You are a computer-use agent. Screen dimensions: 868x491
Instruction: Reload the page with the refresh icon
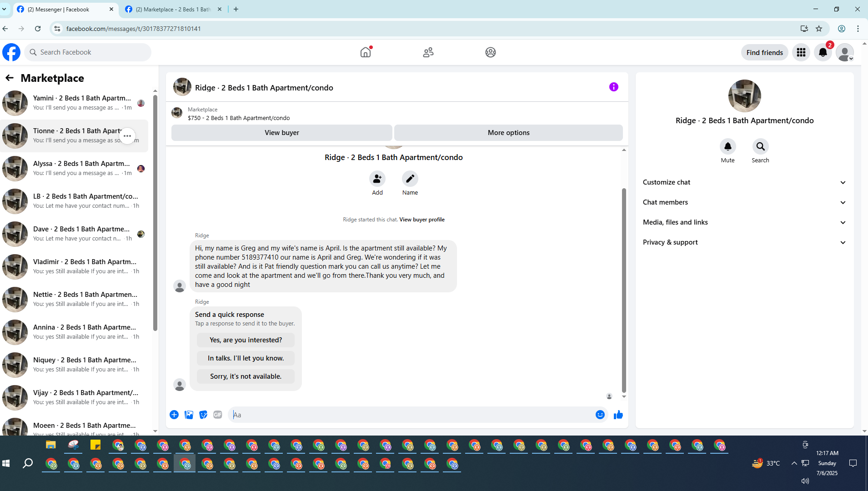(x=38, y=29)
